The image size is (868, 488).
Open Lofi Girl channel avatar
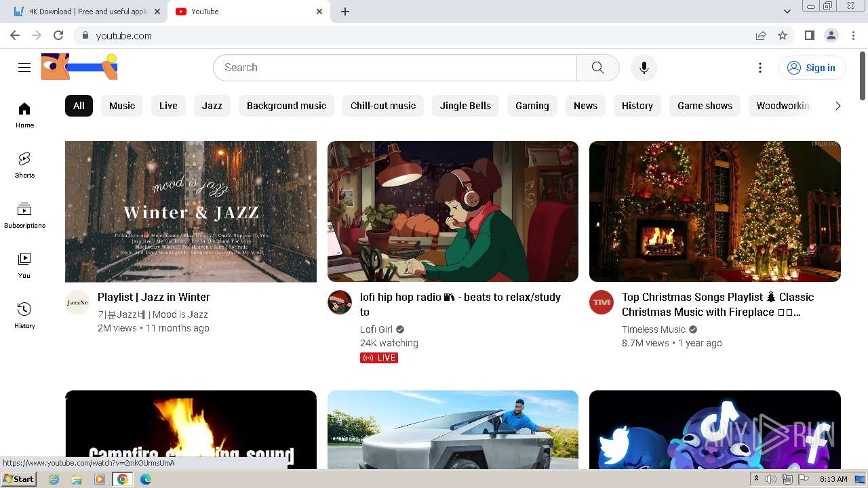[x=340, y=302]
